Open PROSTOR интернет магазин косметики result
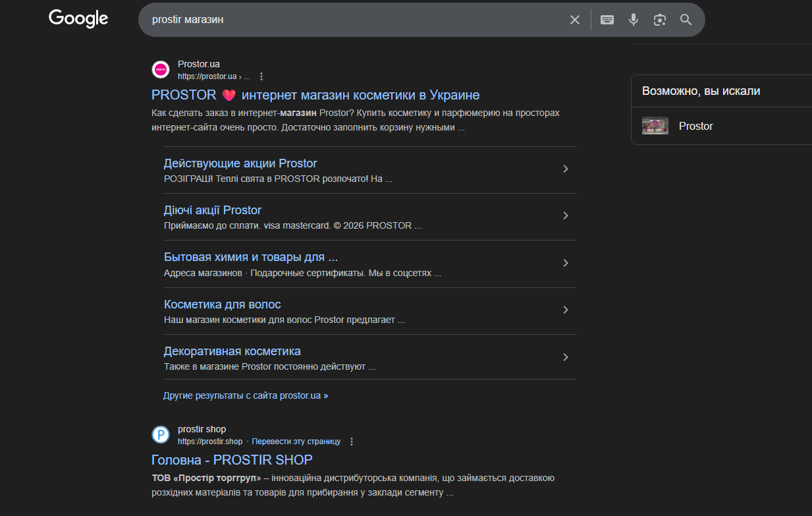 click(315, 95)
